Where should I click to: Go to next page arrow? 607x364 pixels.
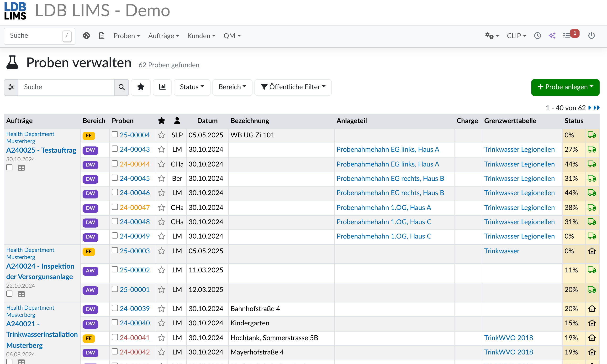tap(590, 108)
